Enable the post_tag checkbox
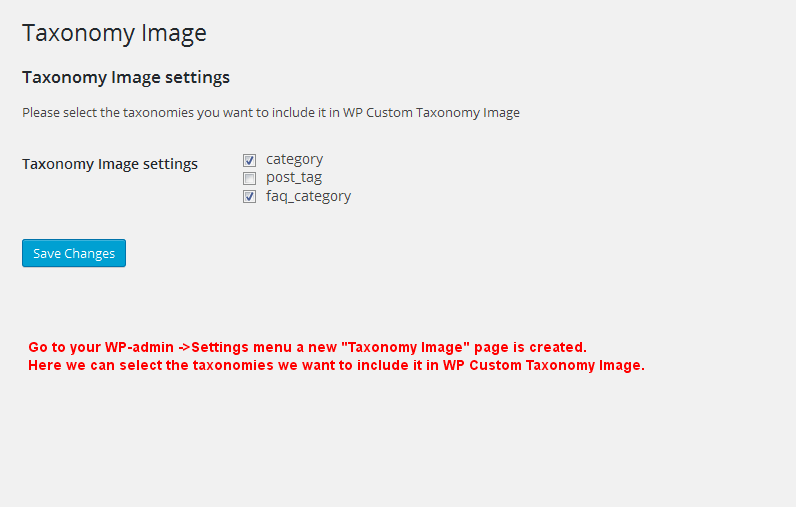The width and height of the screenshot is (796, 507). 249,179
